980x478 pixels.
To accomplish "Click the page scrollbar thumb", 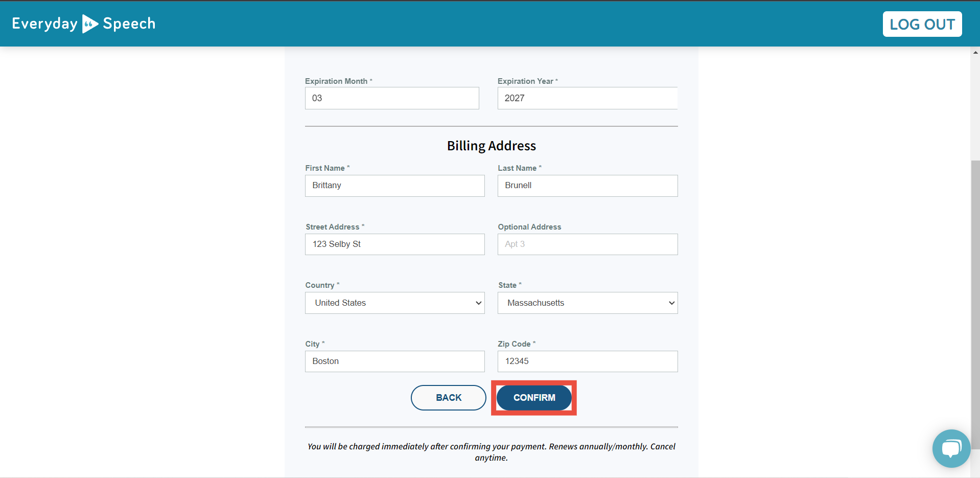I will point(975,305).
